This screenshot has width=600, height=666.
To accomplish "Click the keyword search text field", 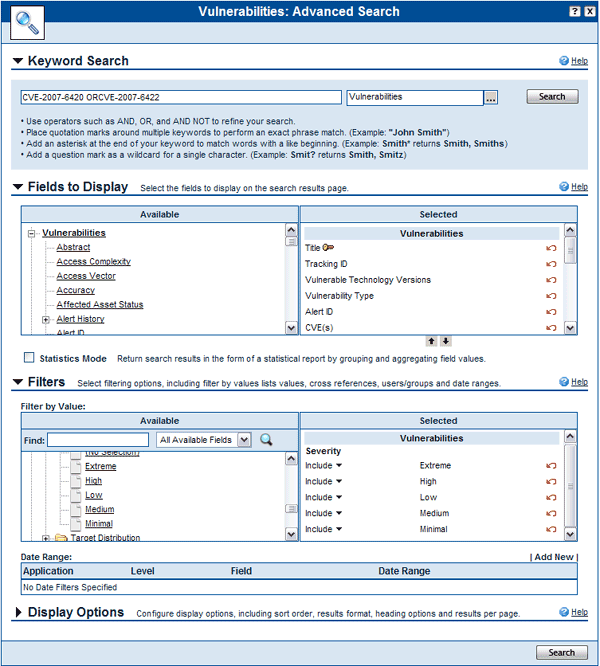I will coord(181,97).
